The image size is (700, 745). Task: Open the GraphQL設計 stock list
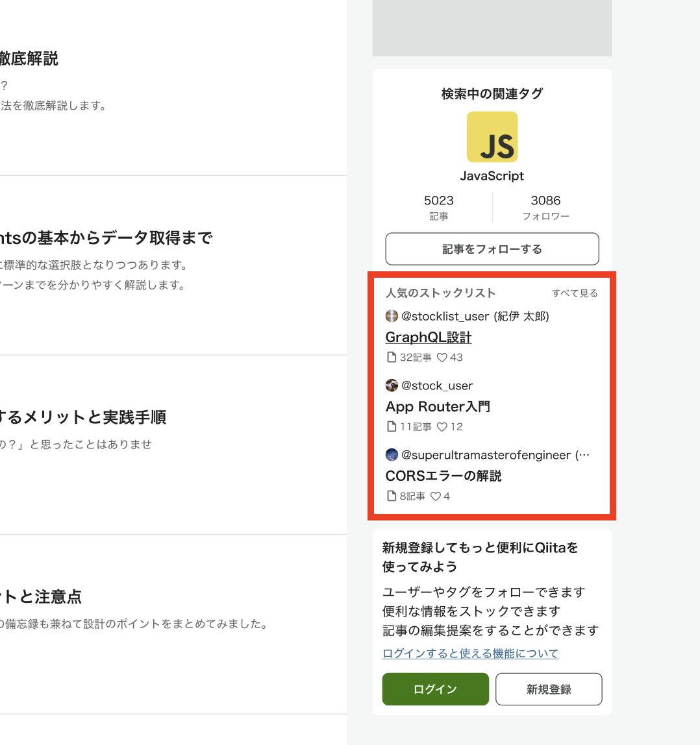[429, 337]
